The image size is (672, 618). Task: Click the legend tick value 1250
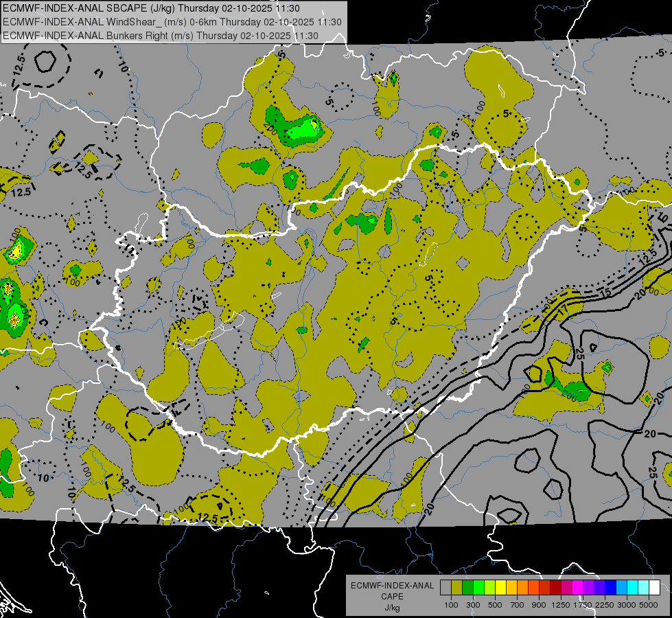click(x=561, y=605)
